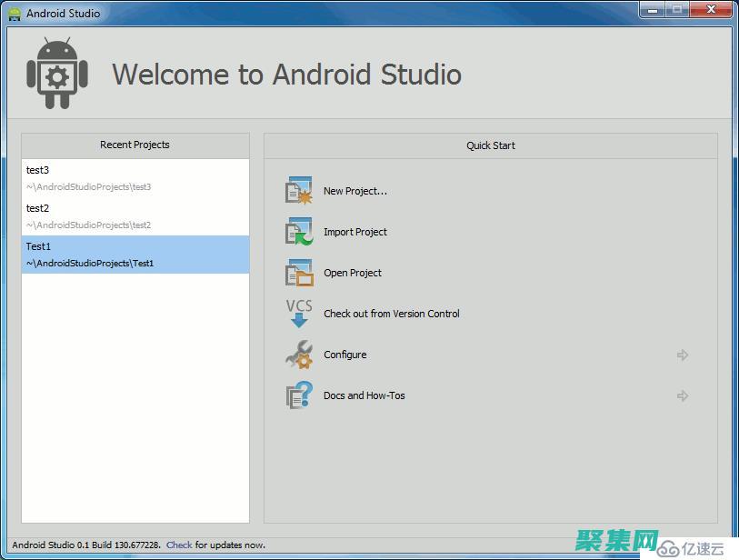Maximize the Android Studio window
This screenshot has height=560, width=739.
[677, 11]
